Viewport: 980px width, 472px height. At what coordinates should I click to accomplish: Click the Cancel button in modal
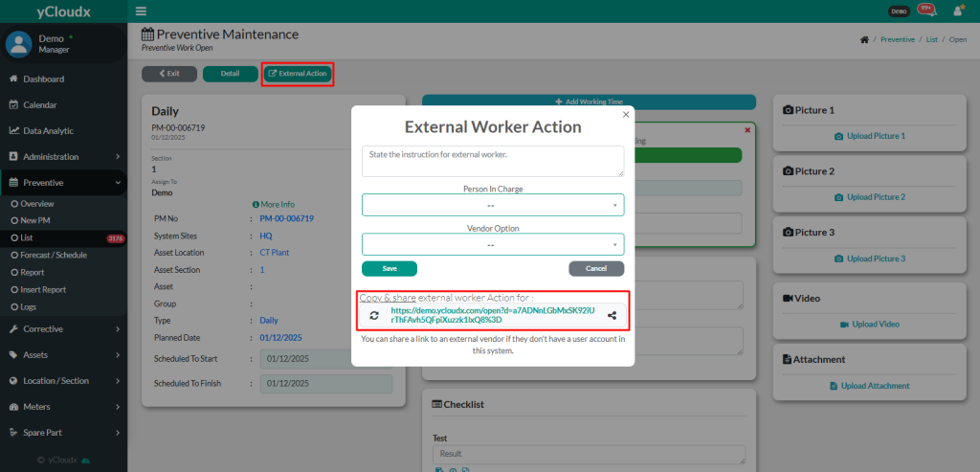(596, 269)
